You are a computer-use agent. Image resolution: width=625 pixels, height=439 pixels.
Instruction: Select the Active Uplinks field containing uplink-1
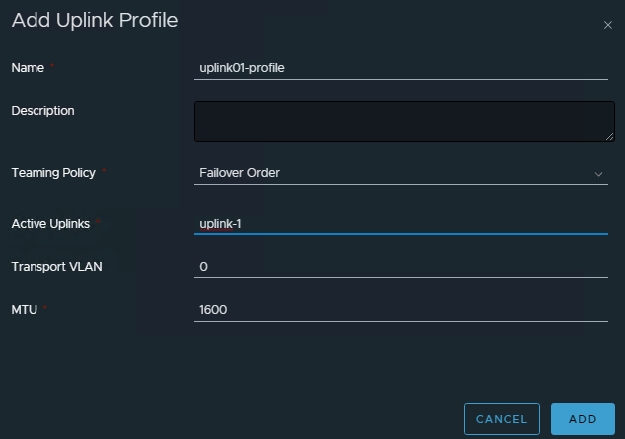click(x=400, y=223)
